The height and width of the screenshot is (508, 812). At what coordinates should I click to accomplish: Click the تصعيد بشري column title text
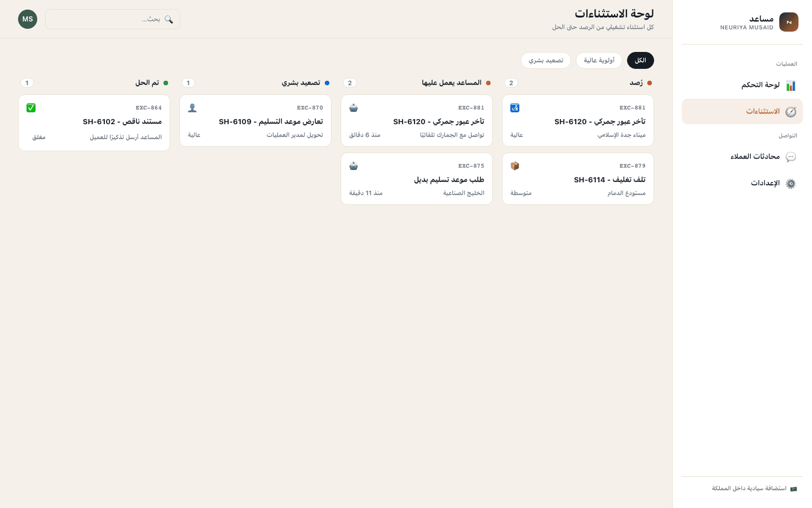(301, 83)
